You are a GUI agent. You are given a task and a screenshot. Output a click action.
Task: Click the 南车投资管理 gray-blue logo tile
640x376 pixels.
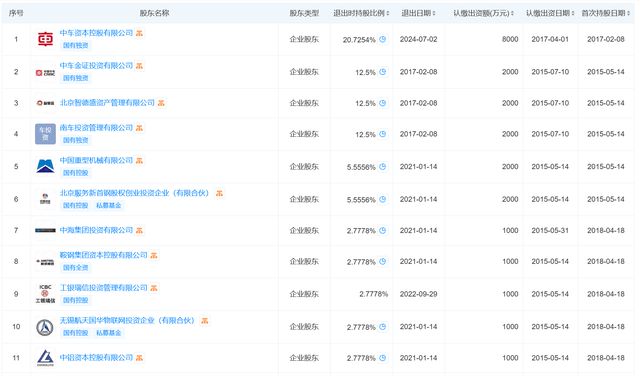click(x=45, y=134)
